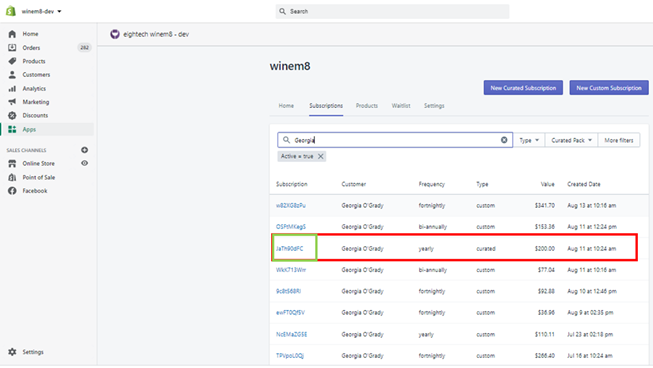The width and height of the screenshot is (653, 368).
Task: Select the Subscriptions tab
Action: coord(326,106)
